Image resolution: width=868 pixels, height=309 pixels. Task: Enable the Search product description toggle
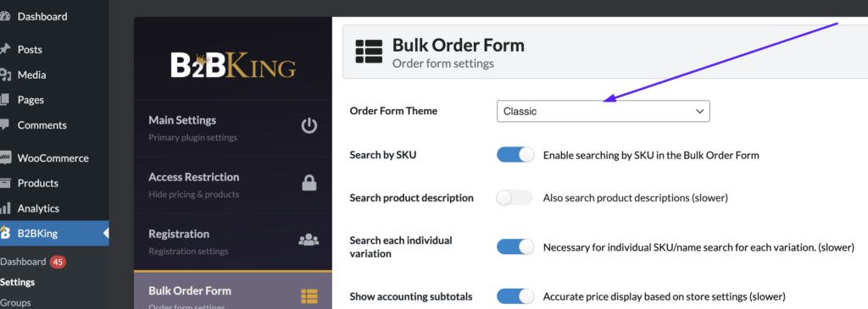pyautogui.click(x=515, y=197)
